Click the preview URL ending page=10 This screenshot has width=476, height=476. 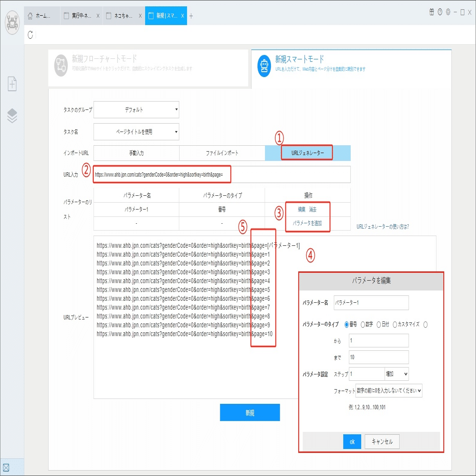point(185,334)
